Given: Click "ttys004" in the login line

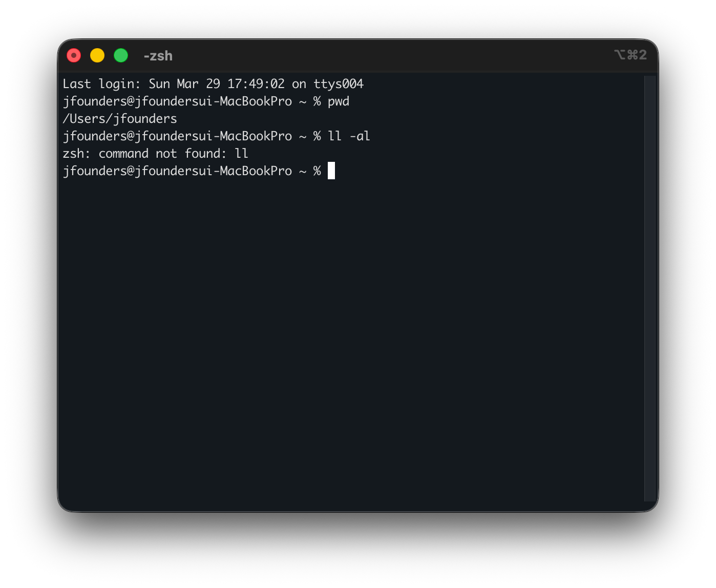Looking at the screenshot, I should coord(339,84).
